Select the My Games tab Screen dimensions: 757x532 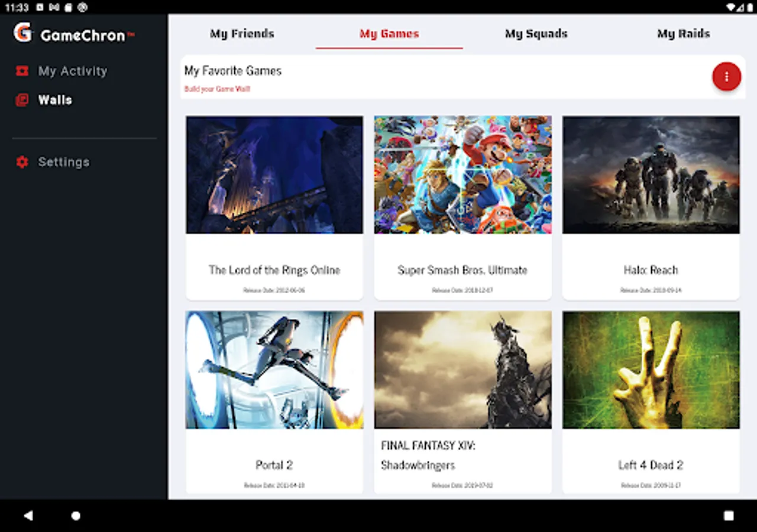coord(389,34)
